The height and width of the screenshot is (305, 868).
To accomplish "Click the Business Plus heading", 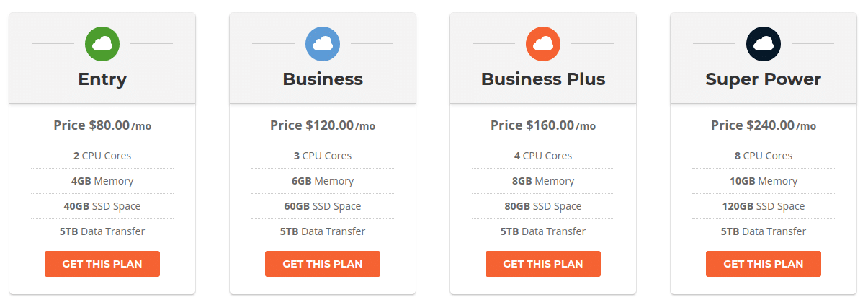I will (x=543, y=79).
